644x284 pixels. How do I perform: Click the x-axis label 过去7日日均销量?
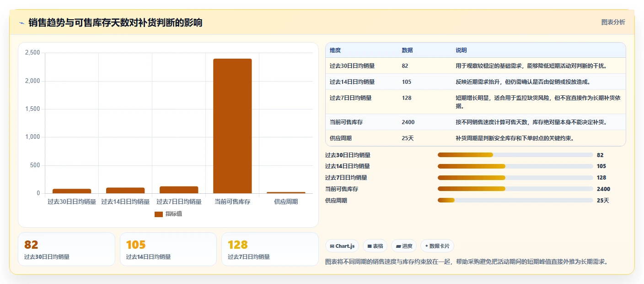click(x=179, y=202)
